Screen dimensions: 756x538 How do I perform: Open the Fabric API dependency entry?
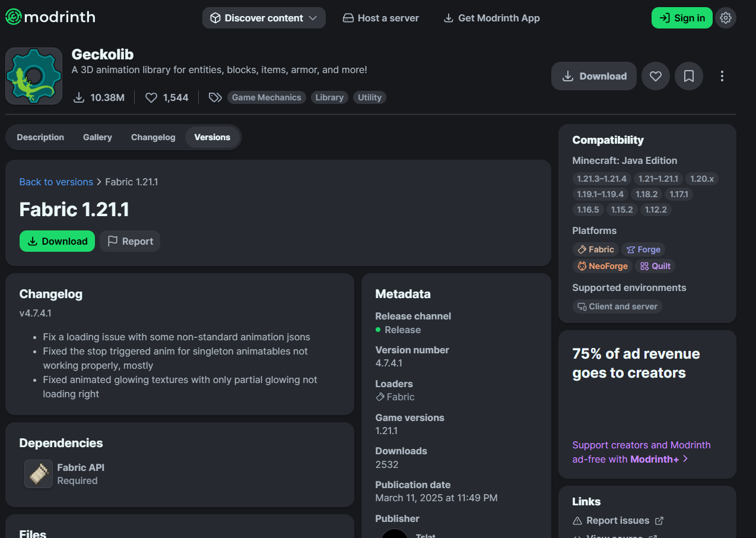tap(65, 474)
